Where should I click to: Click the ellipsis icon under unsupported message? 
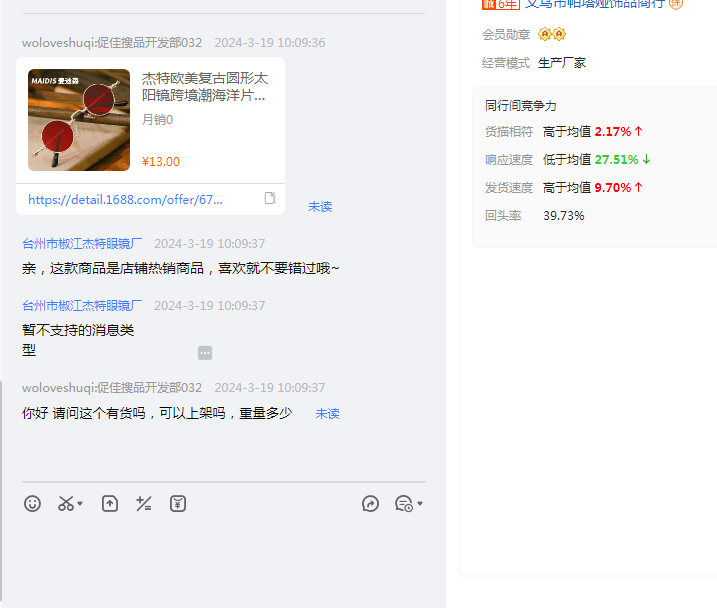coord(205,353)
